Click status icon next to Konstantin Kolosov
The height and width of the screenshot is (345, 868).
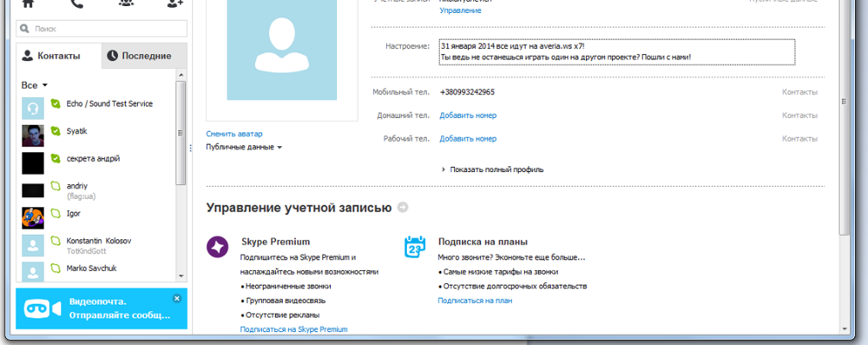tap(56, 241)
